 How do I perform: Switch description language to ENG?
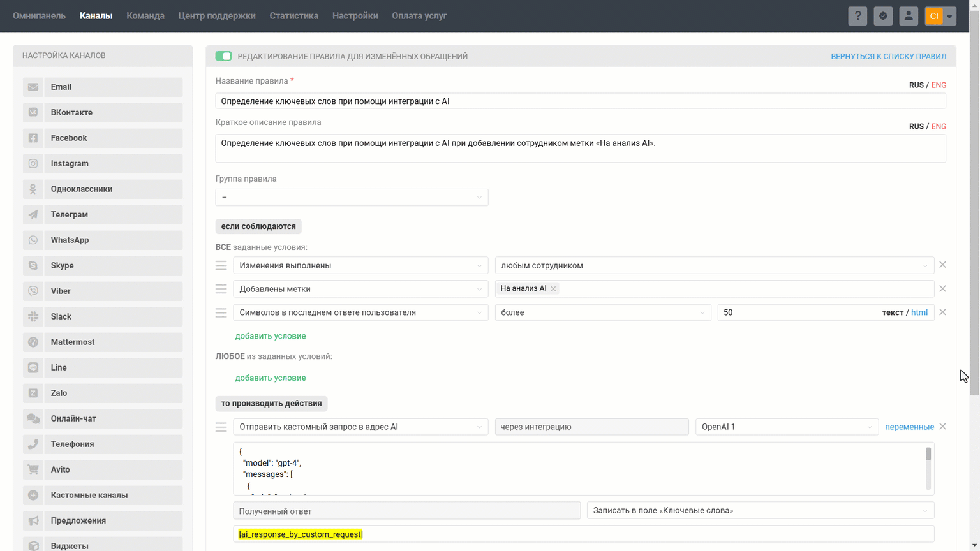939,126
